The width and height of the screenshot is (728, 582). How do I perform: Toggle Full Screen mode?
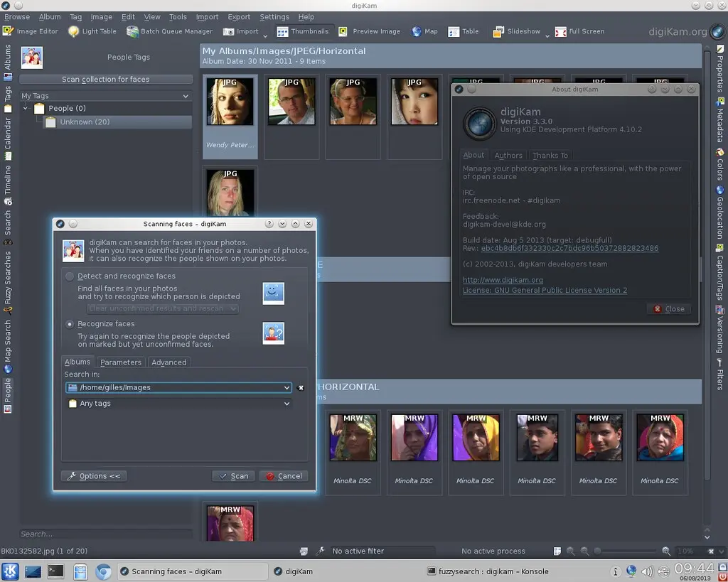pos(579,31)
